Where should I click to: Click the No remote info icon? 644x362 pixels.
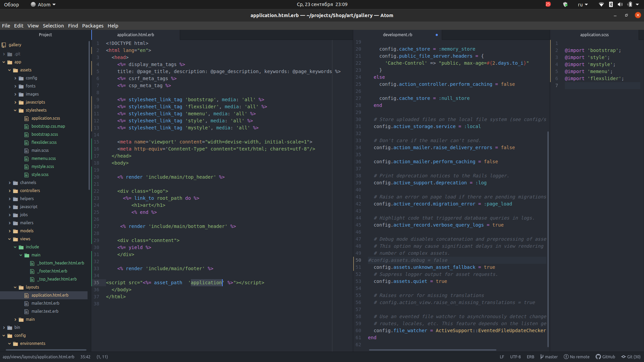coord(566,357)
